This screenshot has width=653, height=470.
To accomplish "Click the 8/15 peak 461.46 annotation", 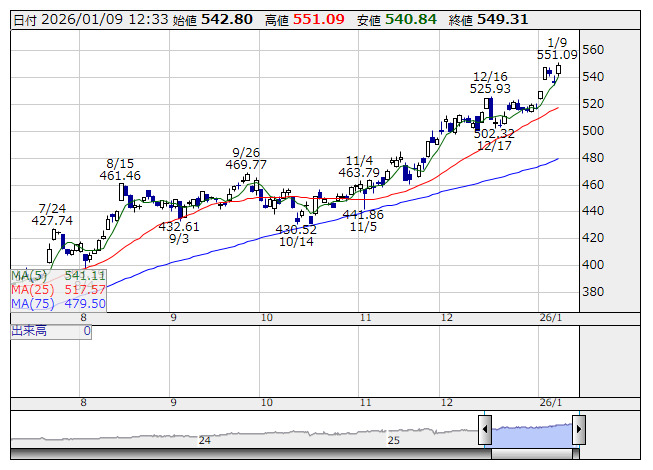I will 119,169.
